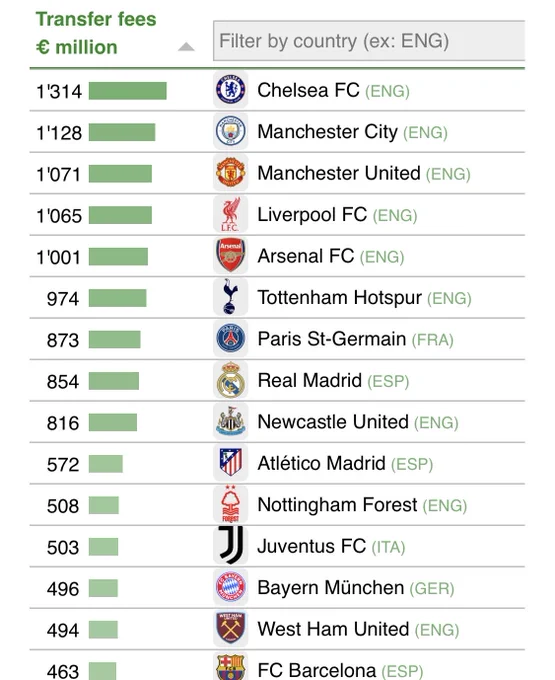
Task: Open the Atlético Madrid club name
Action: (321, 463)
